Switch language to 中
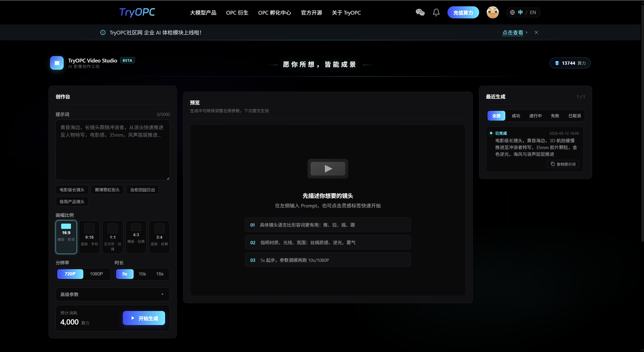 click(x=520, y=12)
